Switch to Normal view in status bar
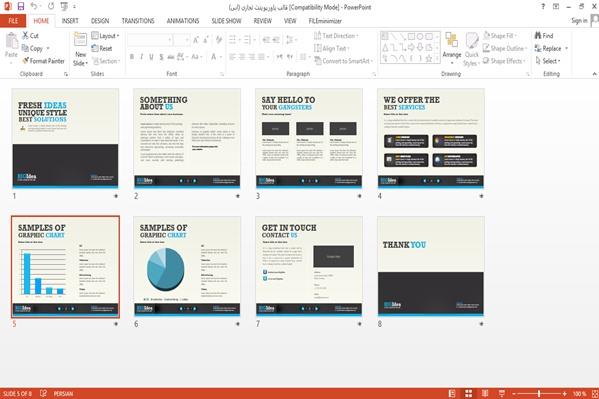This screenshot has width=599, height=399. (x=452, y=393)
